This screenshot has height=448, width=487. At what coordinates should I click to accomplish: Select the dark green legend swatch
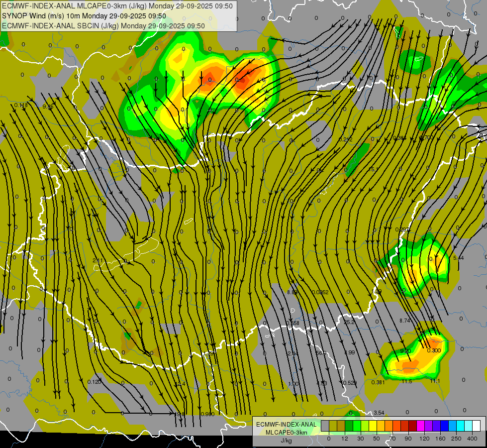point(349,426)
